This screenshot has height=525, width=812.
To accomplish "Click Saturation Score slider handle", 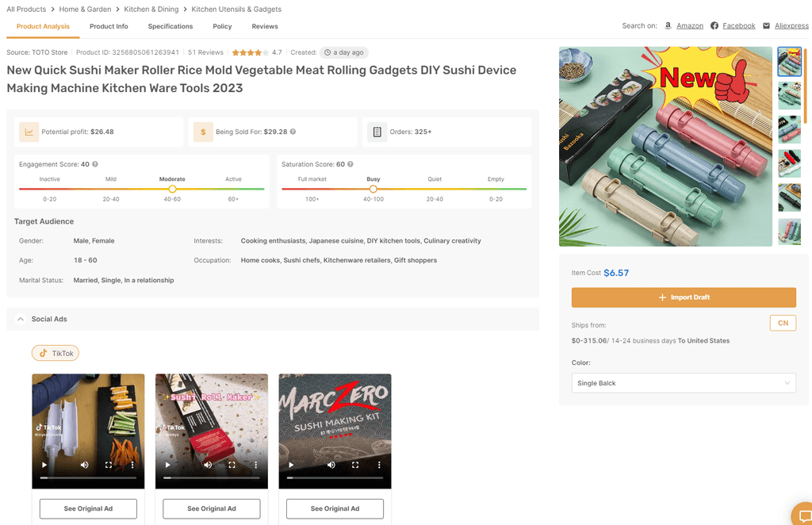I will (x=373, y=189).
